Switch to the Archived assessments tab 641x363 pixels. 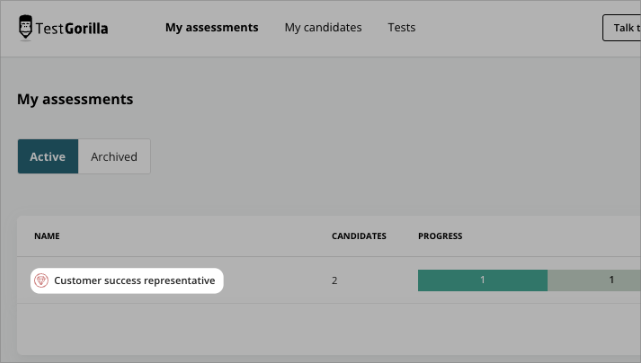(114, 156)
